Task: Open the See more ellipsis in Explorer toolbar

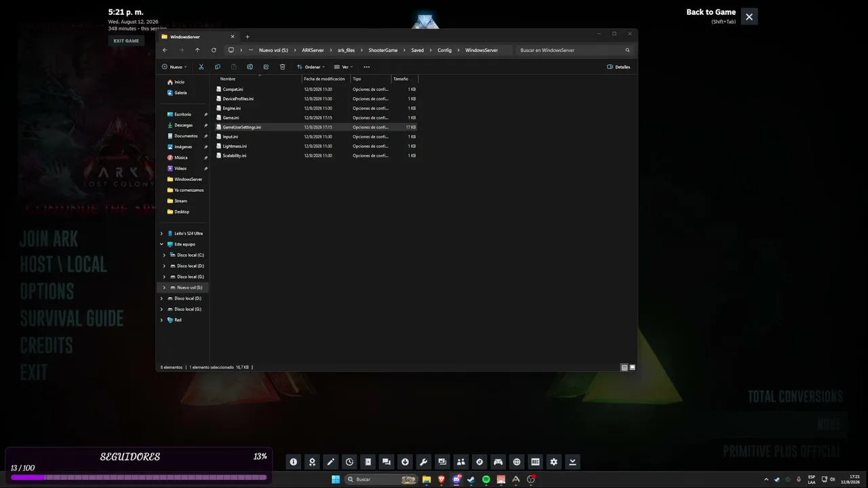Action: click(x=367, y=67)
